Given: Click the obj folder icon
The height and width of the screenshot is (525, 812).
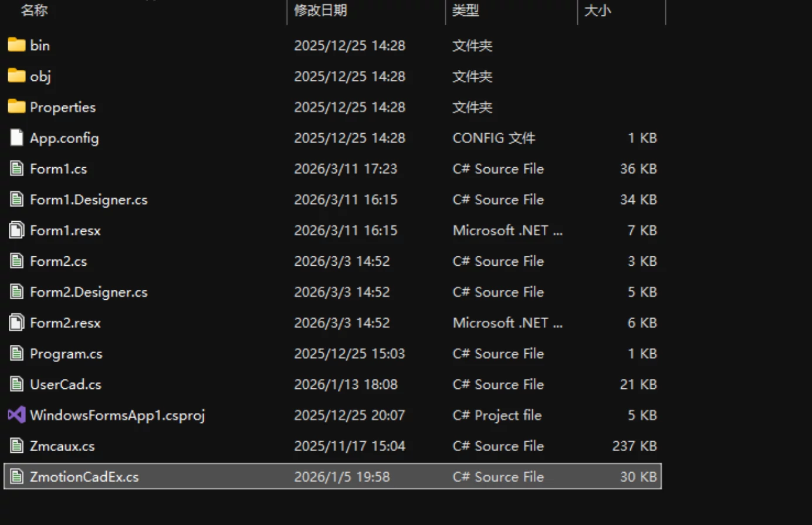Looking at the screenshot, I should pyautogui.click(x=16, y=76).
